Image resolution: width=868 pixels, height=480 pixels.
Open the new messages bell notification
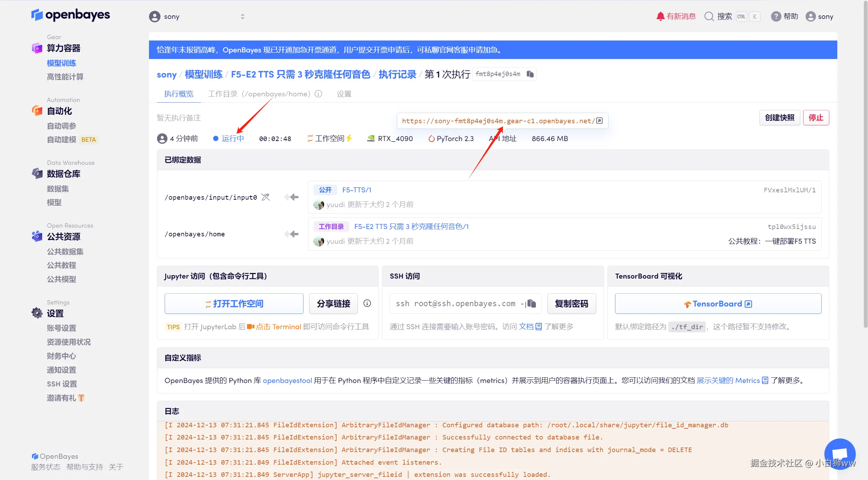660,16
